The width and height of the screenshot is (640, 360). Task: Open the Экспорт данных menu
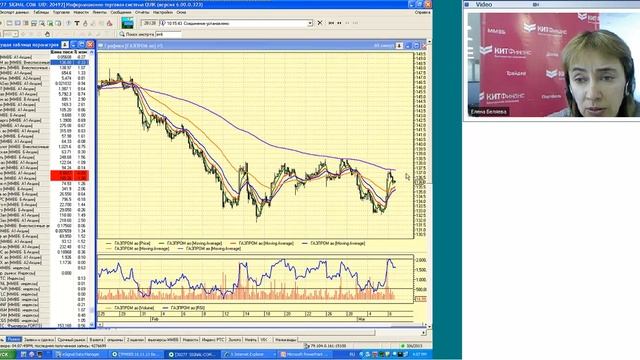pyautogui.click(x=14, y=12)
